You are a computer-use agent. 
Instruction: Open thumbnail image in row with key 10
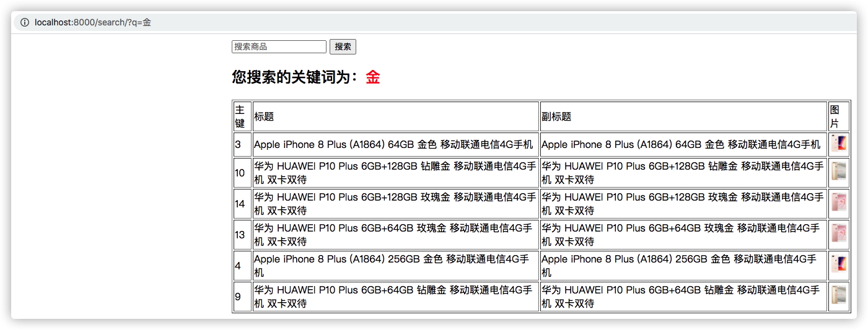click(839, 173)
